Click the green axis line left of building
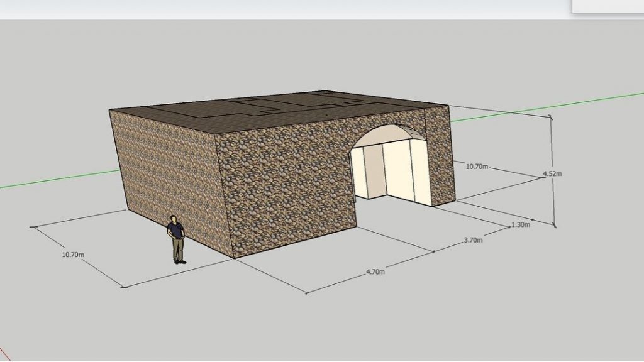Image resolution: width=644 pixels, height=362 pixels. [57, 179]
